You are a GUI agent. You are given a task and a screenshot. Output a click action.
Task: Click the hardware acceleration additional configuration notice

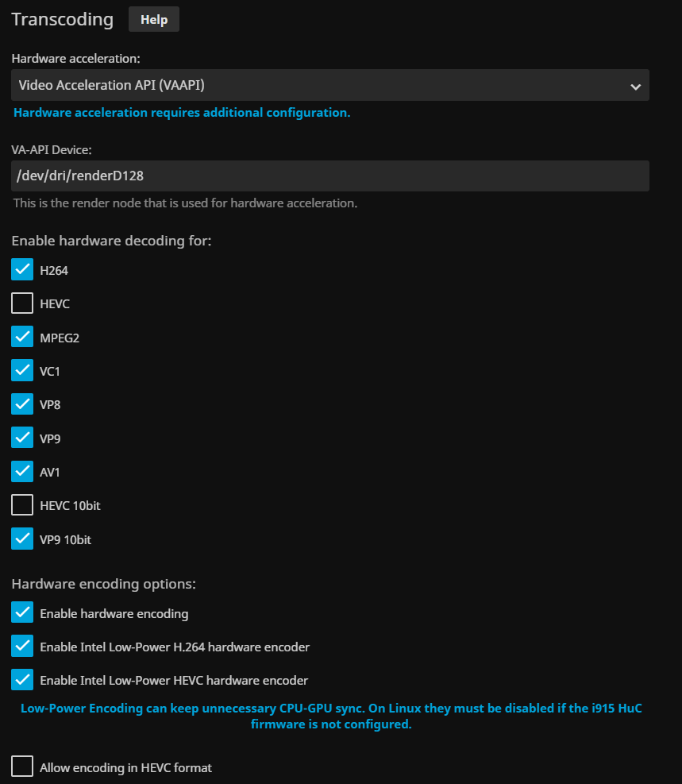182,113
